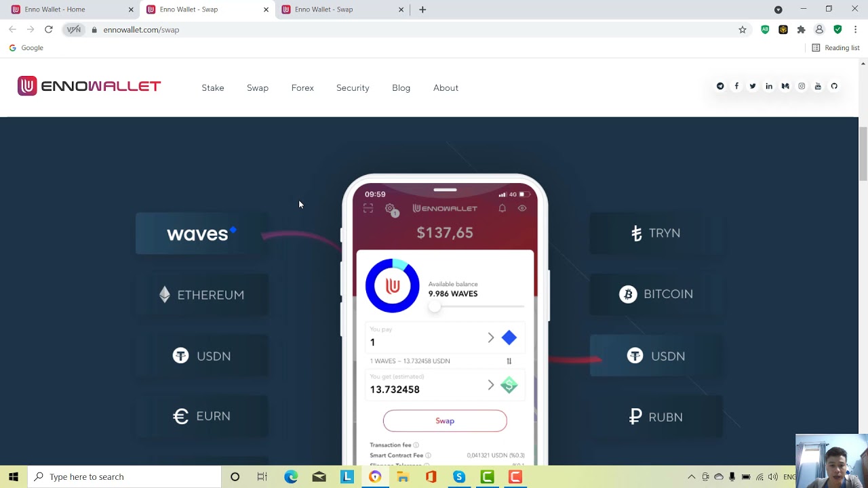868x488 pixels.
Task: Open the About menu item
Action: point(446,88)
